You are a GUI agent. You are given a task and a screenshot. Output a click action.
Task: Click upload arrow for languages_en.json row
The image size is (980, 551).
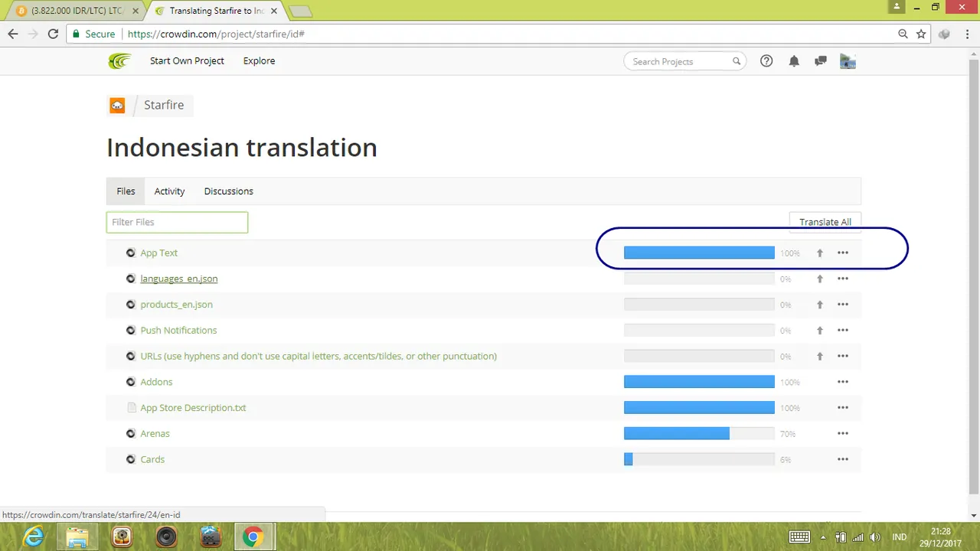[819, 279]
